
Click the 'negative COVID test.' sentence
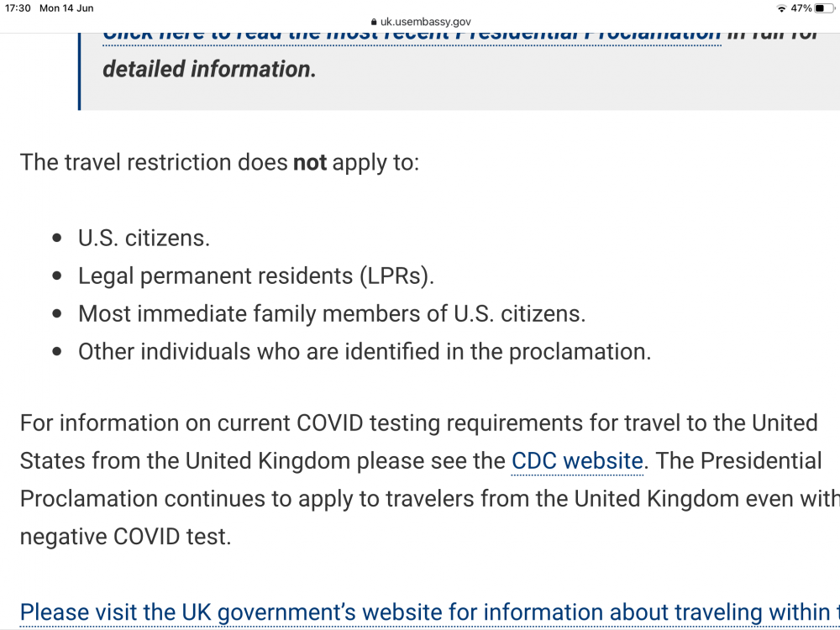125,537
